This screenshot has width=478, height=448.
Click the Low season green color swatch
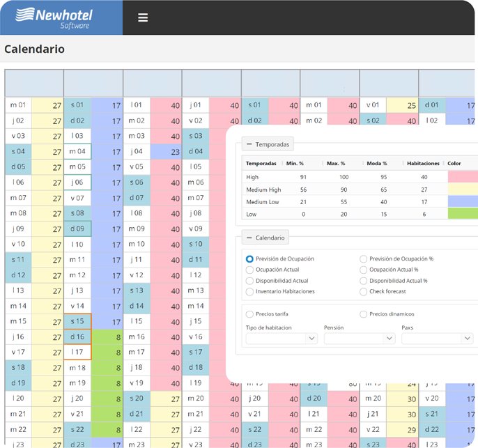(x=463, y=213)
